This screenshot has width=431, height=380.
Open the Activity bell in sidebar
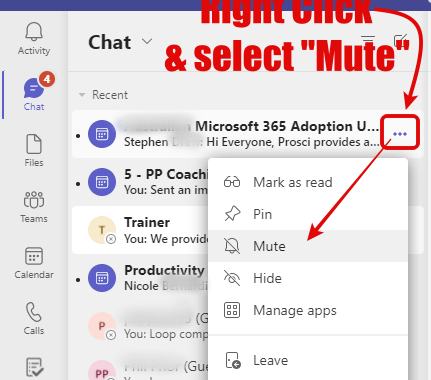coord(34,39)
